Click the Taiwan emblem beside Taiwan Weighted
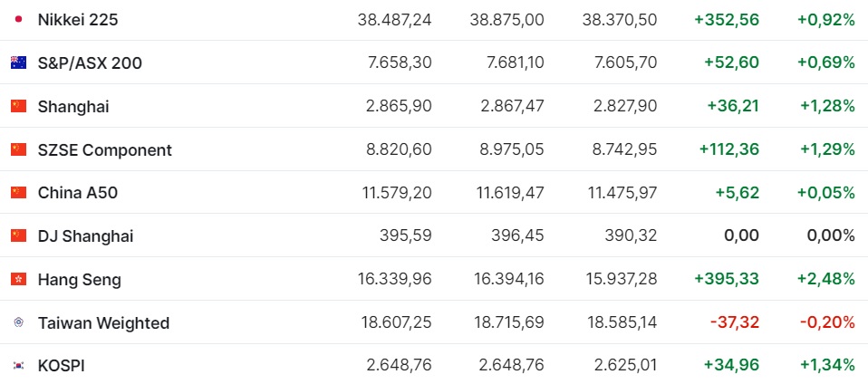The width and height of the screenshot is (868, 384). tap(18, 322)
